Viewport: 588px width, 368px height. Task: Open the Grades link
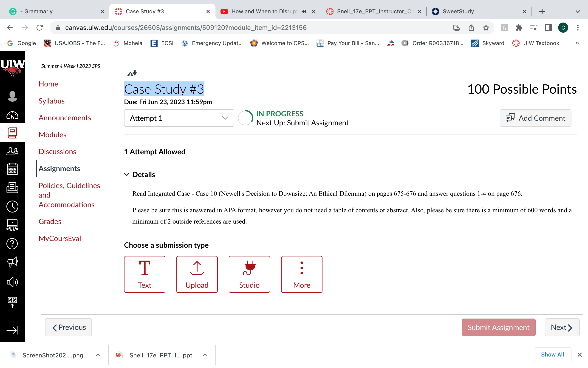50,221
